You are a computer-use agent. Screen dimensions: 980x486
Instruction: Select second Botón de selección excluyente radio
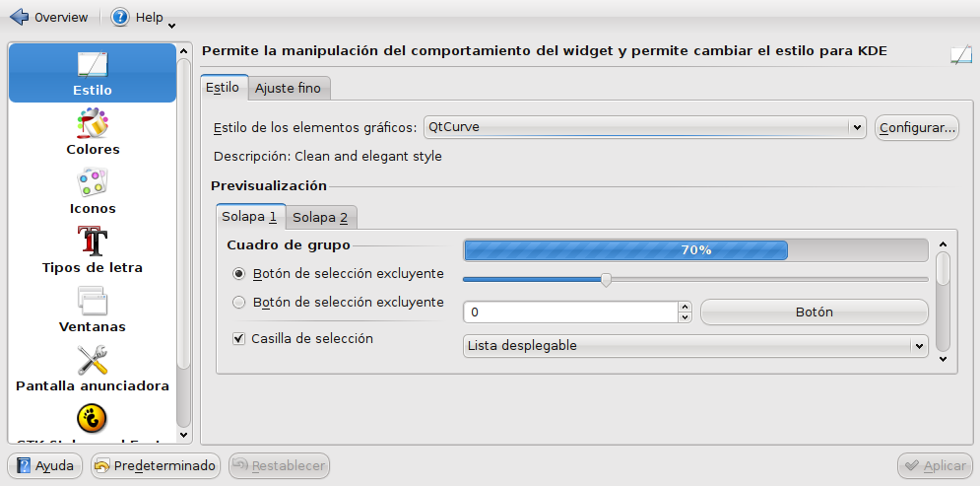238,303
